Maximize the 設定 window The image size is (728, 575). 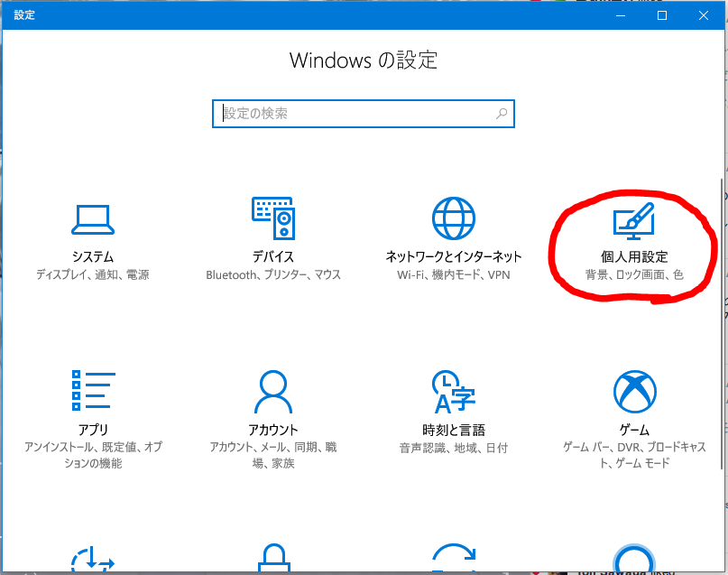(662, 15)
